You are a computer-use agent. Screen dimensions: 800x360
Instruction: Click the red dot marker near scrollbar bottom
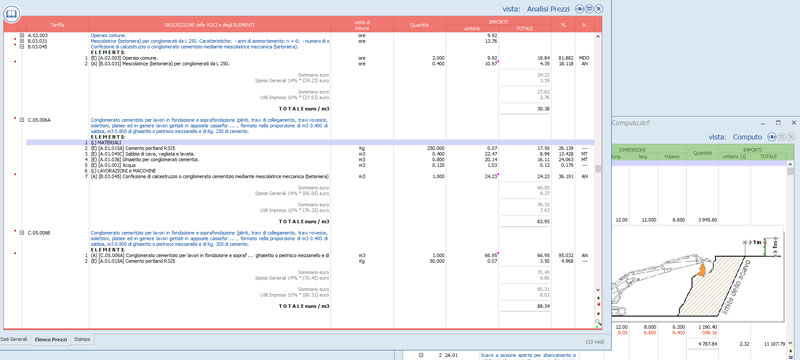(x=598, y=304)
